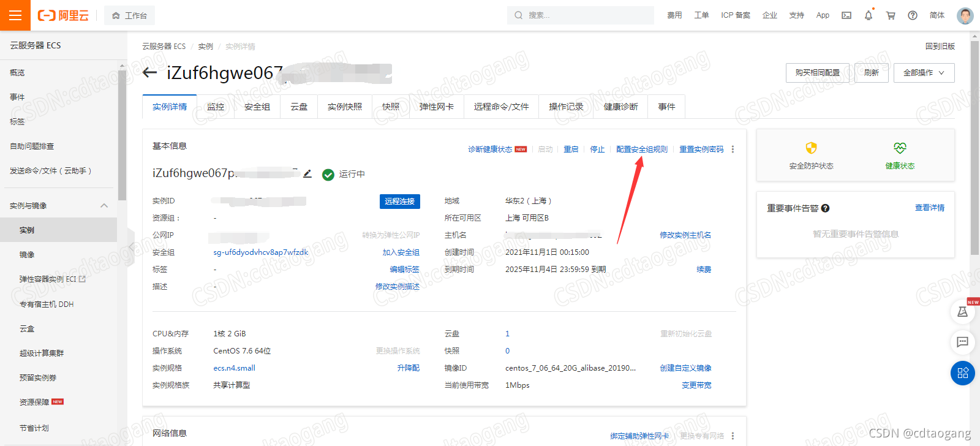Open more actions in basic info header
This screenshot has width=980, height=446.
click(733, 149)
